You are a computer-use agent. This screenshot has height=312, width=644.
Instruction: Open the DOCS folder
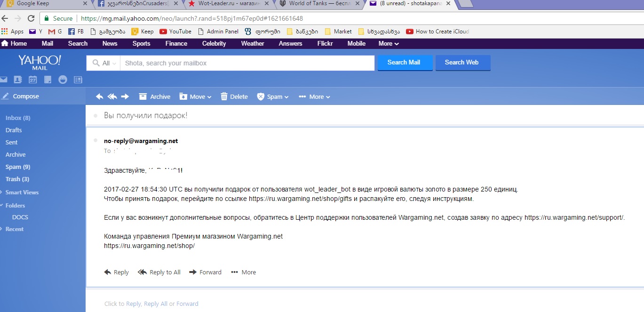click(x=20, y=217)
